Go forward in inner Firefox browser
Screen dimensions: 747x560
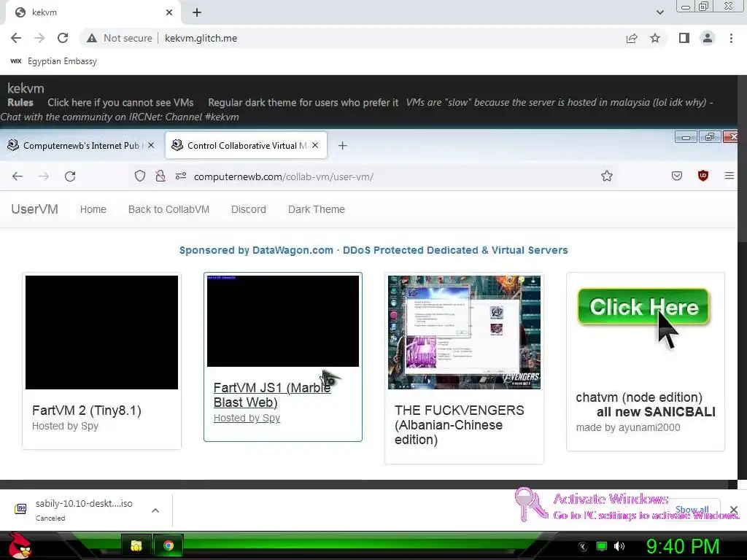[x=44, y=176]
